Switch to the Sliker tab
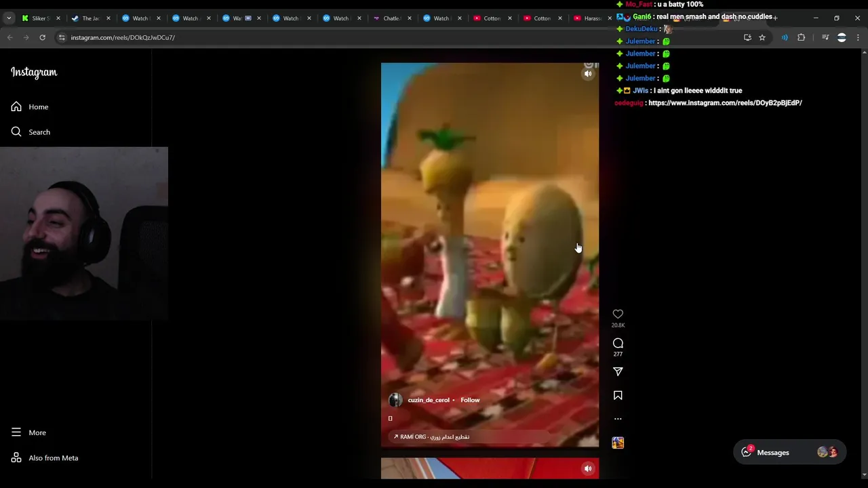The width and height of the screenshot is (868, 488). click(41, 18)
